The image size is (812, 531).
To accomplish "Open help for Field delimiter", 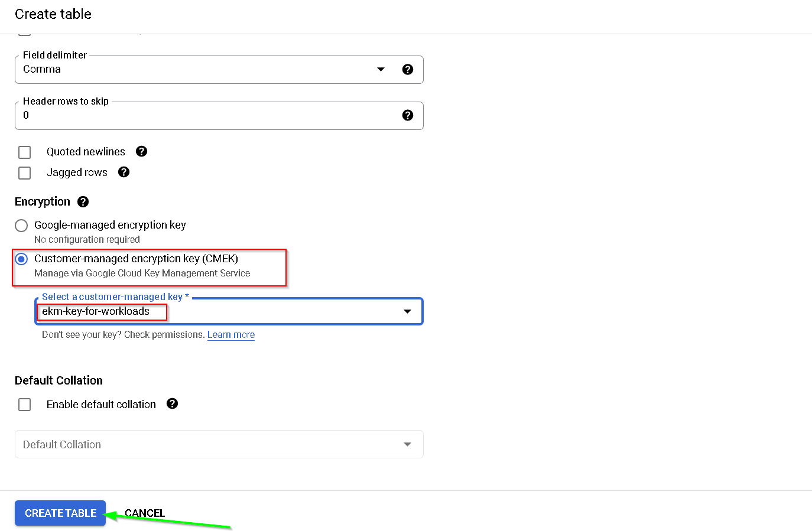I will (x=407, y=69).
